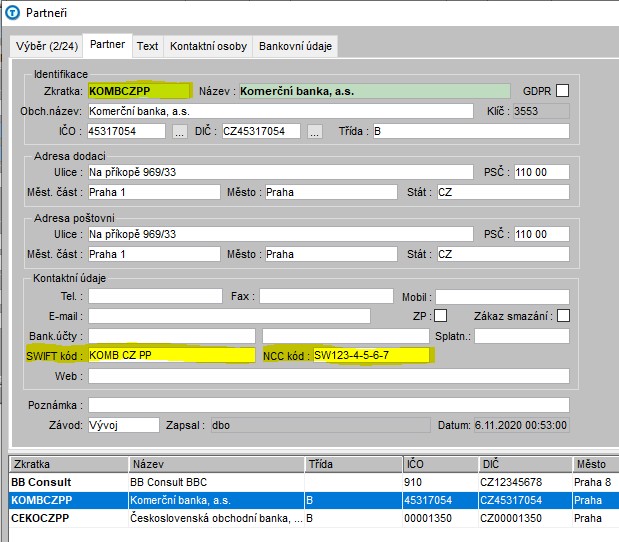Sort by the Třída column header
619x542 pixels.
(x=353, y=464)
